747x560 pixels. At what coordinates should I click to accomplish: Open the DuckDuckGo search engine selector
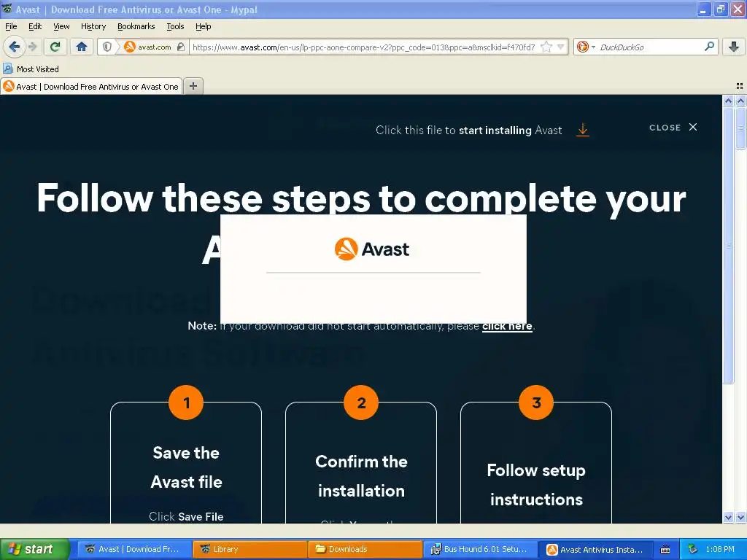click(x=586, y=47)
